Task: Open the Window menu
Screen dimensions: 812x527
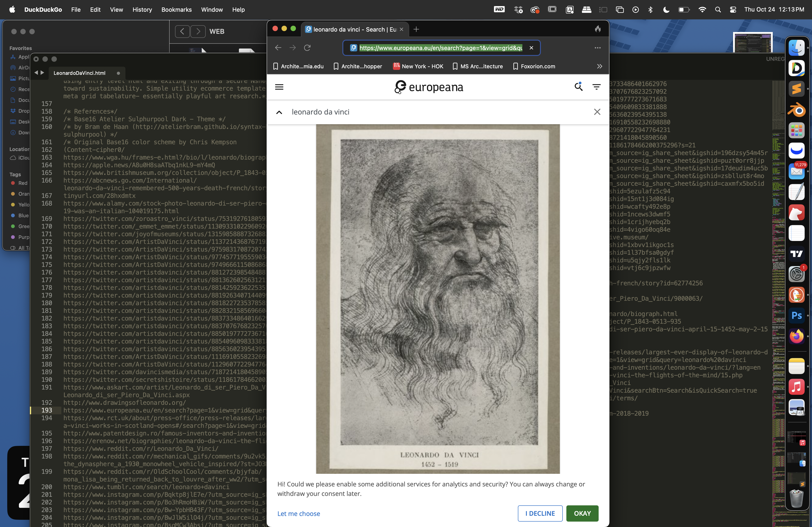Action: (212, 9)
